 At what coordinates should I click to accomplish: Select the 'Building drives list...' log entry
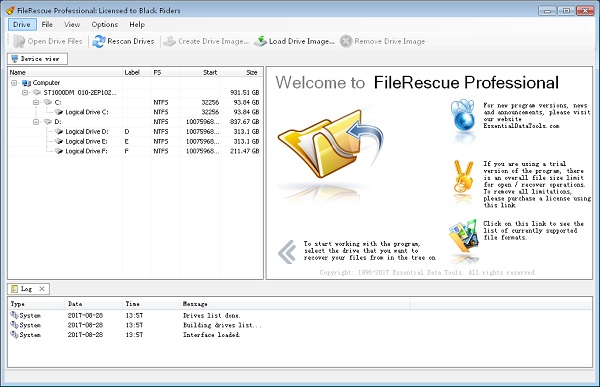222,325
